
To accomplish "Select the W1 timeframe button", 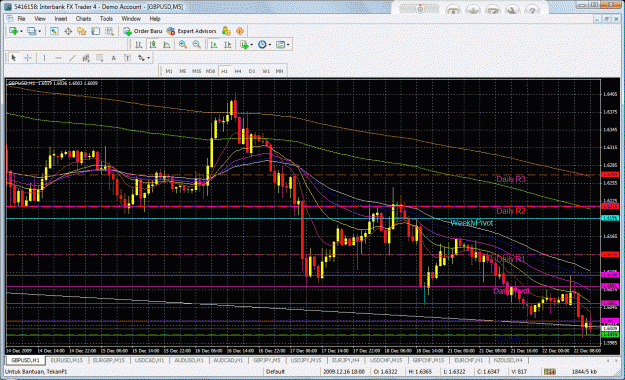I will (x=266, y=71).
